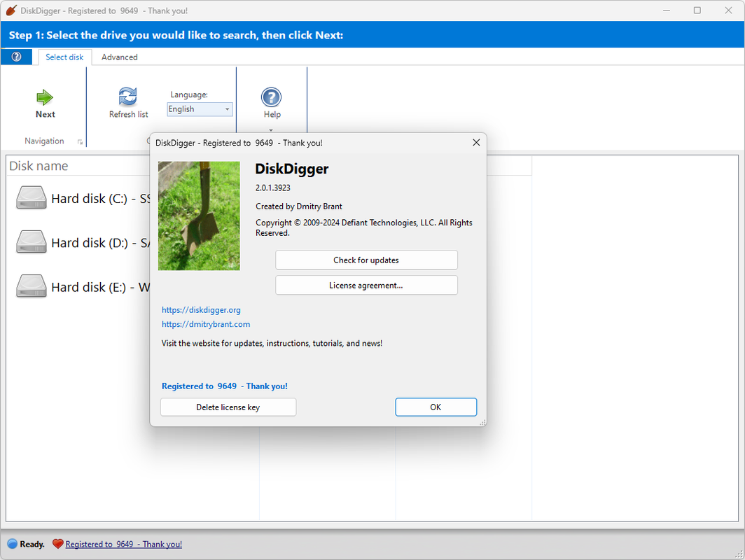Click the red heart icon in status bar
Viewport: 745px width, 560px height.
[57, 544]
